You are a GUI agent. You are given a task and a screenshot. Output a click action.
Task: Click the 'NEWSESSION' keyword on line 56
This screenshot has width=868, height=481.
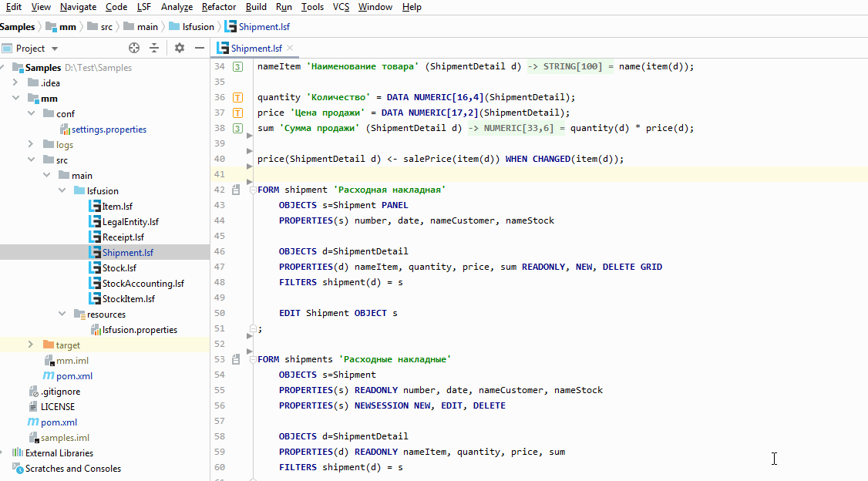(382, 405)
